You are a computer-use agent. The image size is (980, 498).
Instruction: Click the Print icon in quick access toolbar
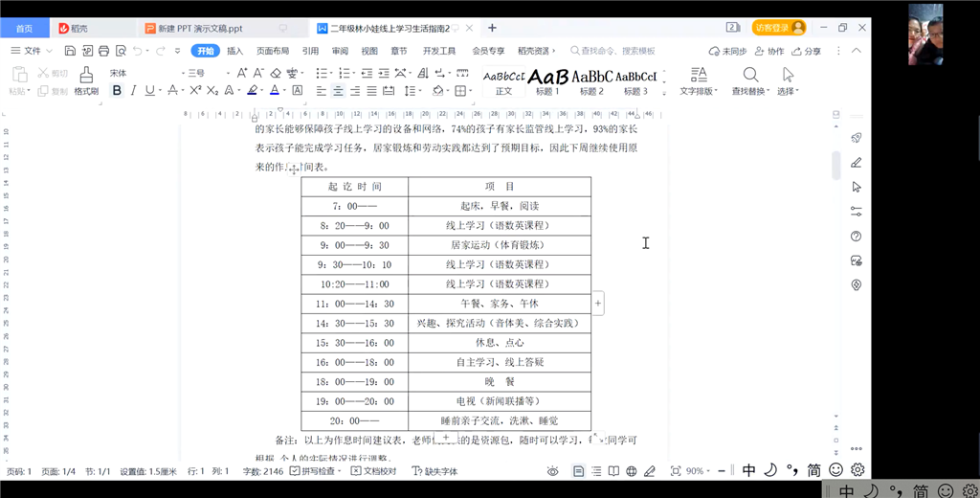coord(103,51)
